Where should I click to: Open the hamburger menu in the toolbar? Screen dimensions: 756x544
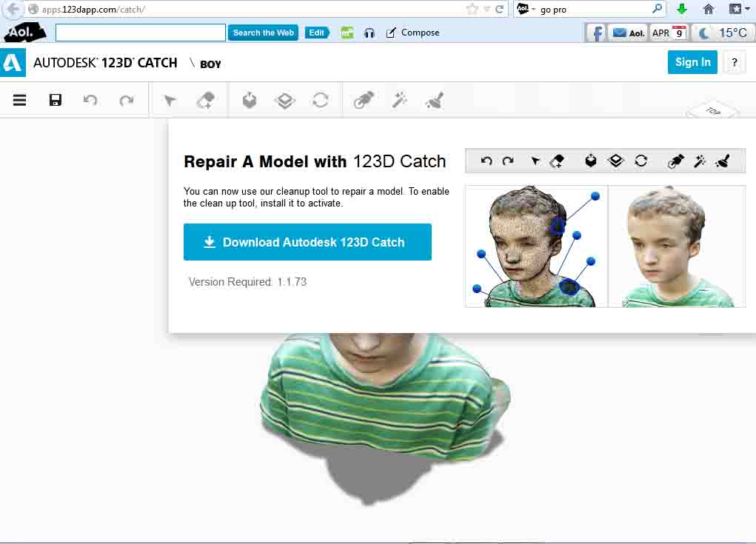(19, 100)
